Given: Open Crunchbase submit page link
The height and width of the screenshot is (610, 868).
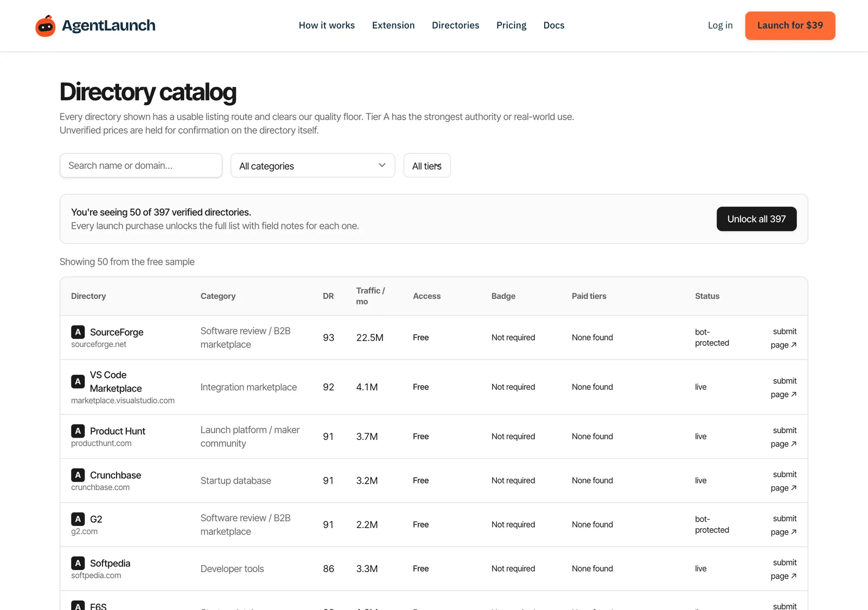Looking at the screenshot, I should [784, 481].
